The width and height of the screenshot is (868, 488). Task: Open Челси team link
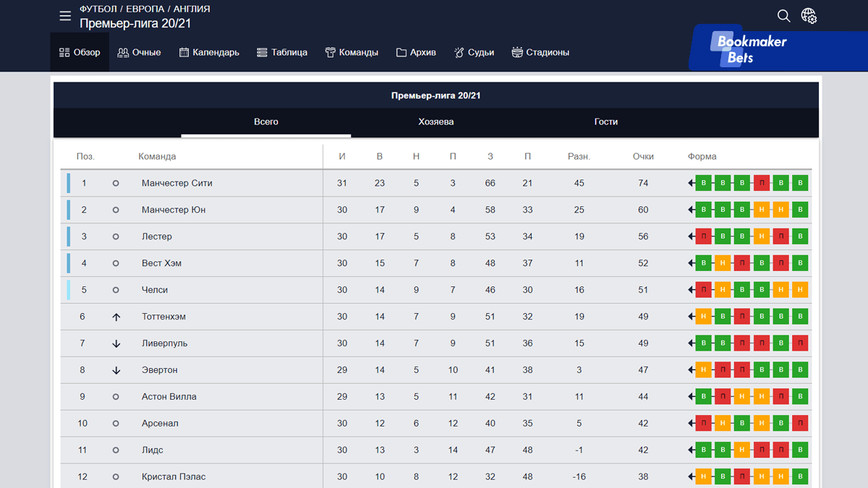click(x=155, y=290)
